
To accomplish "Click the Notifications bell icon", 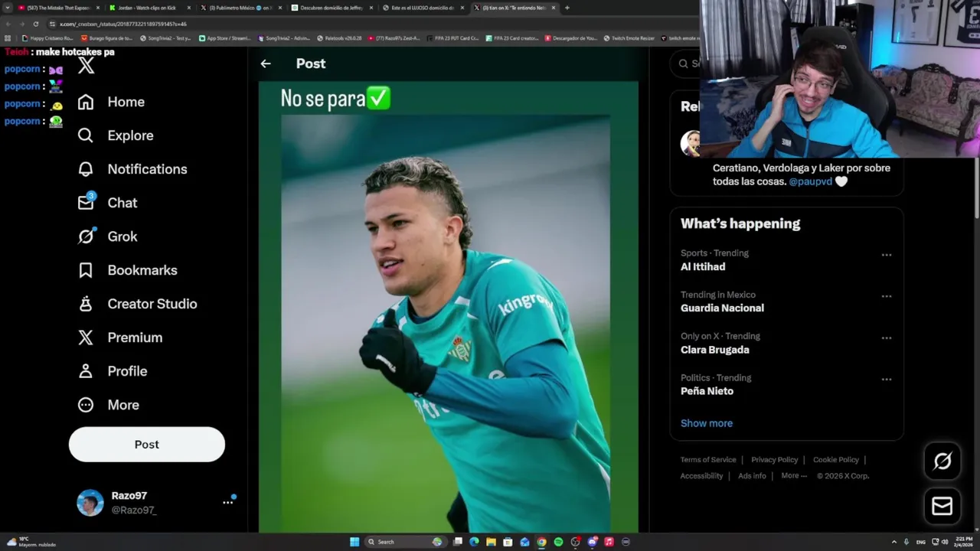I will point(86,169).
